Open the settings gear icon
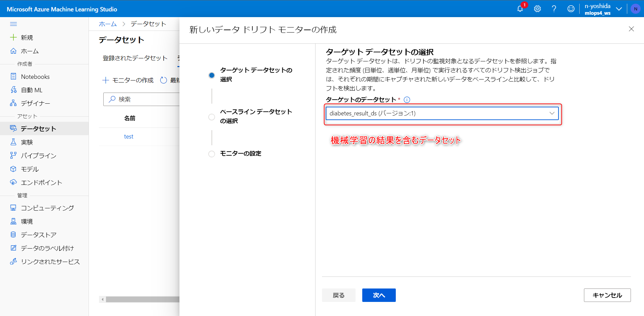Viewport: 644px width, 316px height. point(537,9)
